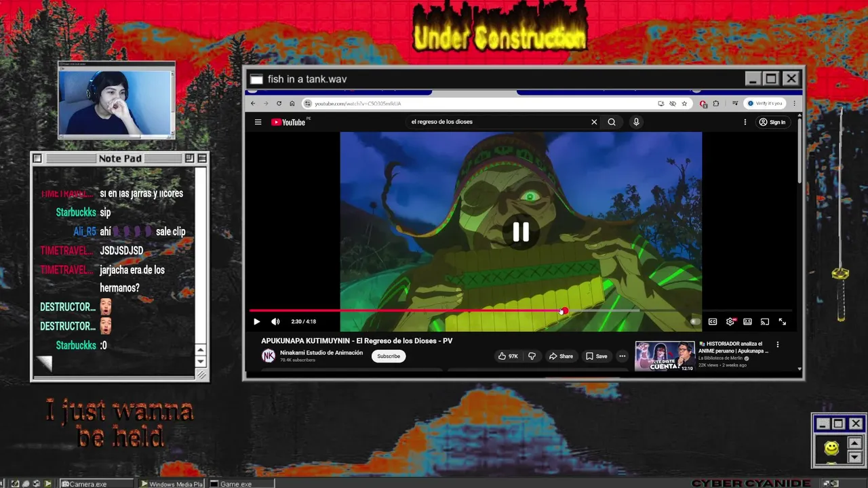
Task: Click Verify it's you profile chip
Action: 765,104
